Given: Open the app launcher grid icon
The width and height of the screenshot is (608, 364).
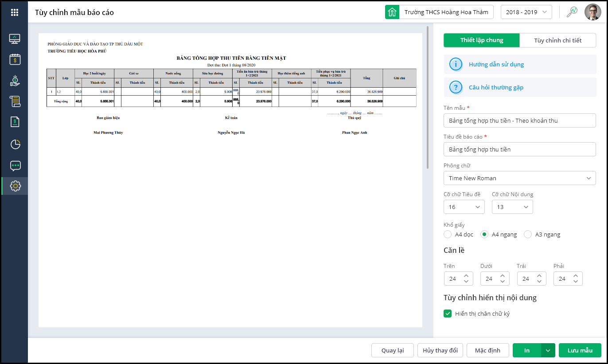Looking at the screenshot, I should click(x=15, y=12).
